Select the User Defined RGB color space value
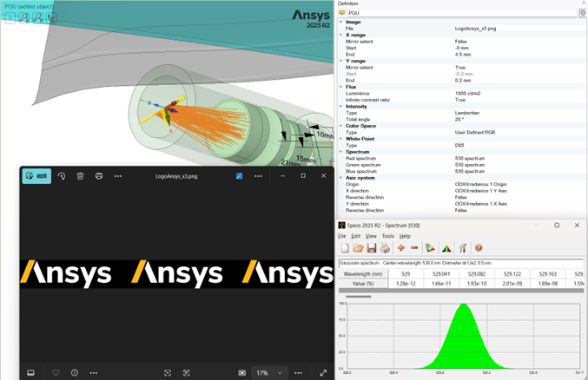 (475, 132)
